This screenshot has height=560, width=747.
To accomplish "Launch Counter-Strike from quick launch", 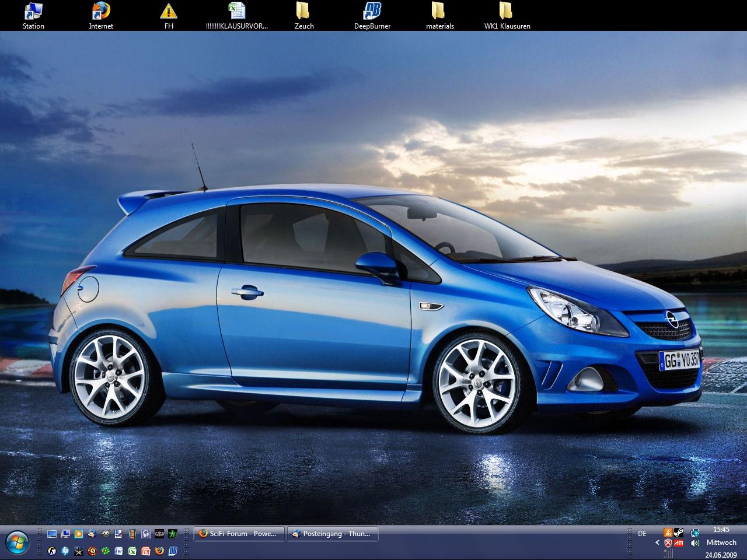I will pyautogui.click(x=52, y=551).
